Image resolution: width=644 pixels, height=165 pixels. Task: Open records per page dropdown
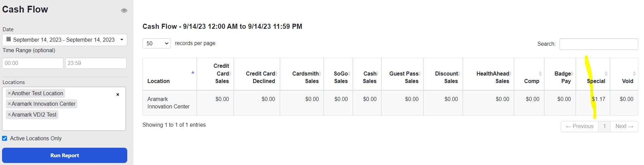[157, 43]
